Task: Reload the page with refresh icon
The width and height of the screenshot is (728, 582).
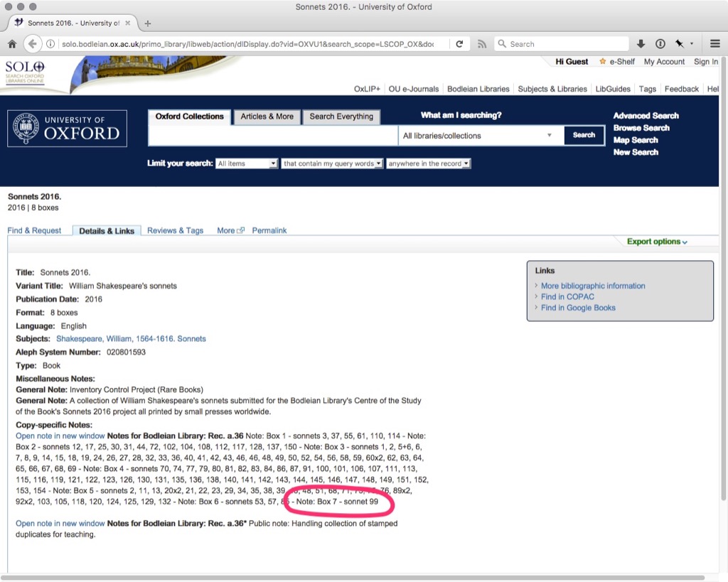Action: tap(459, 44)
